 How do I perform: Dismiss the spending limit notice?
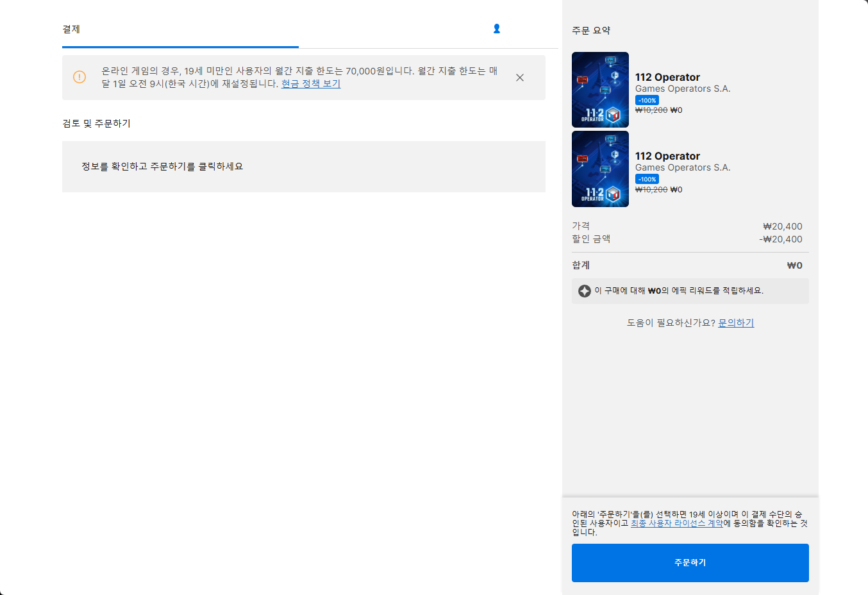[520, 78]
